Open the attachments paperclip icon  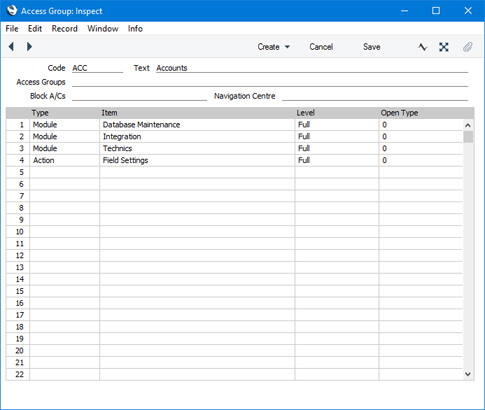coord(468,47)
